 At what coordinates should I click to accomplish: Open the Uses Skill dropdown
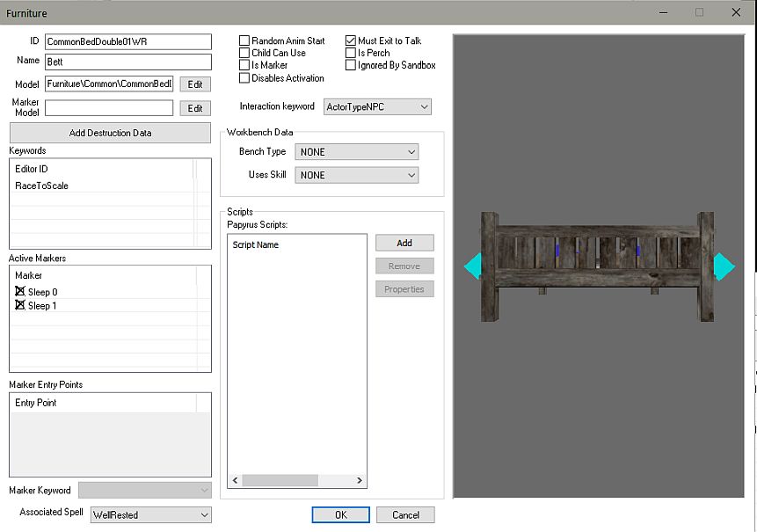tap(356, 175)
